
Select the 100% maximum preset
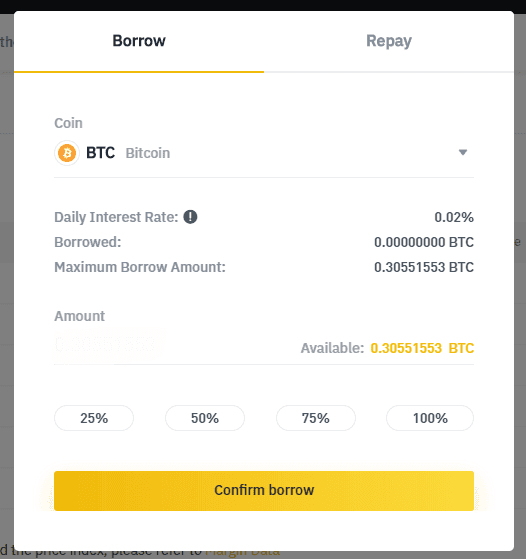tap(430, 418)
